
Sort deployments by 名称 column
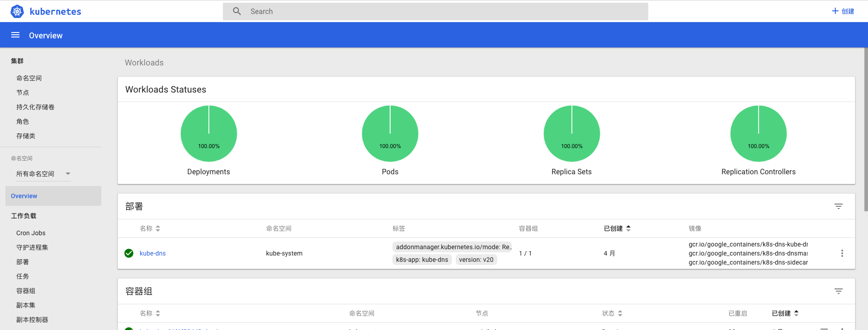(x=150, y=228)
